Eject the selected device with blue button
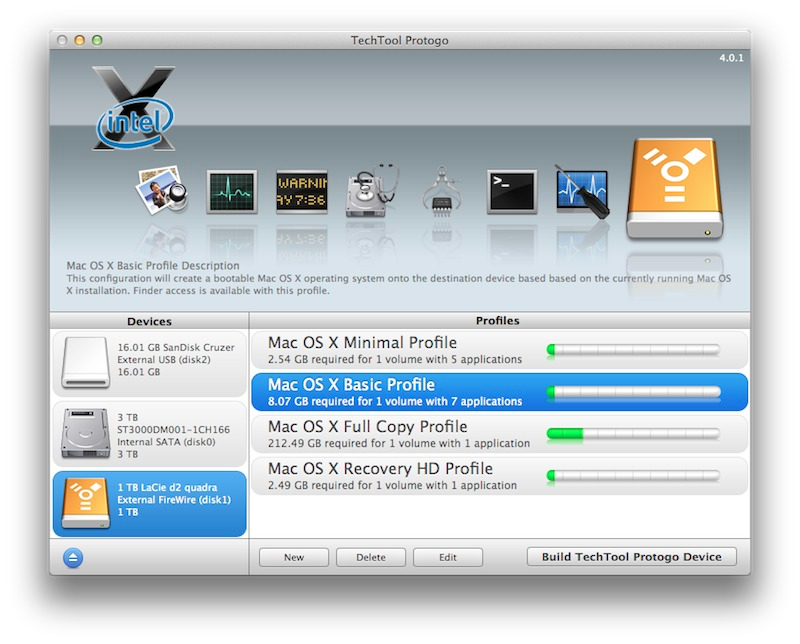The image size is (800, 644). coord(73,558)
